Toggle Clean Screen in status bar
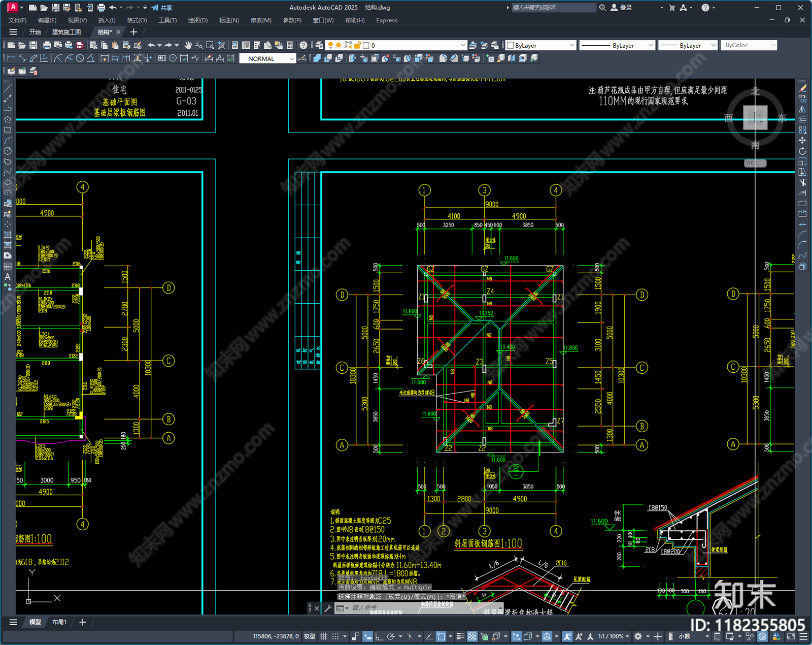 [x=791, y=636]
